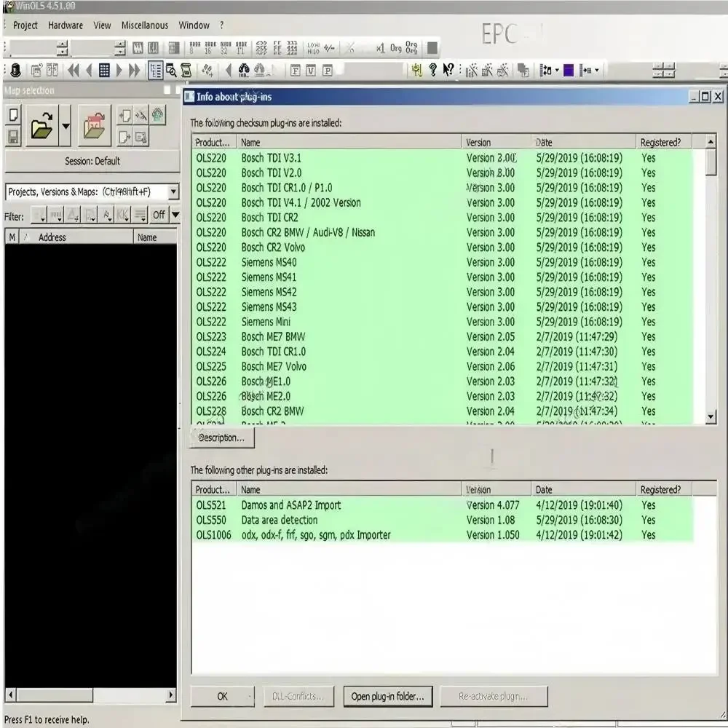Click the 8-bit data width icon
This screenshot has height=728, width=728.
tap(195, 48)
